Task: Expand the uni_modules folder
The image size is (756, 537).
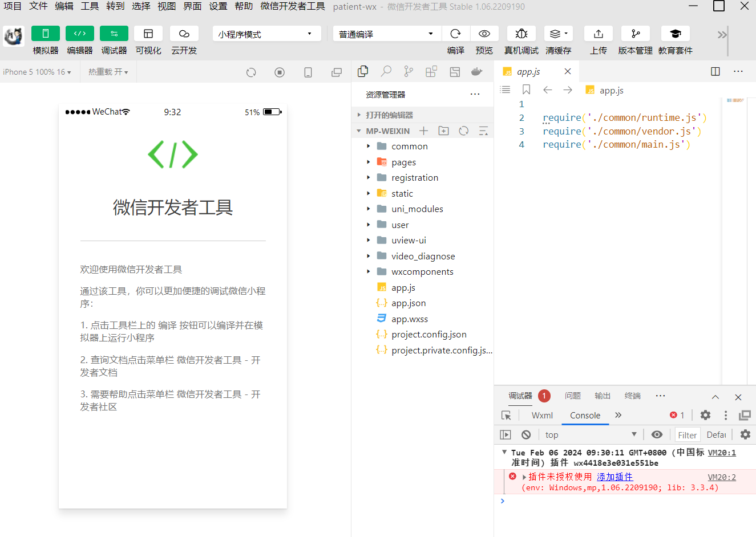Action: pos(422,209)
